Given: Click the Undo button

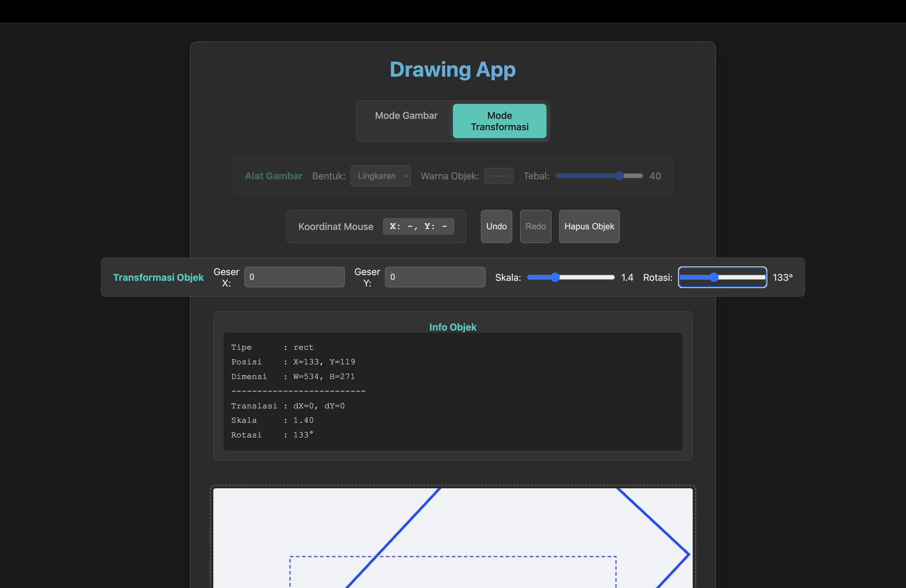Looking at the screenshot, I should tap(496, 226).
